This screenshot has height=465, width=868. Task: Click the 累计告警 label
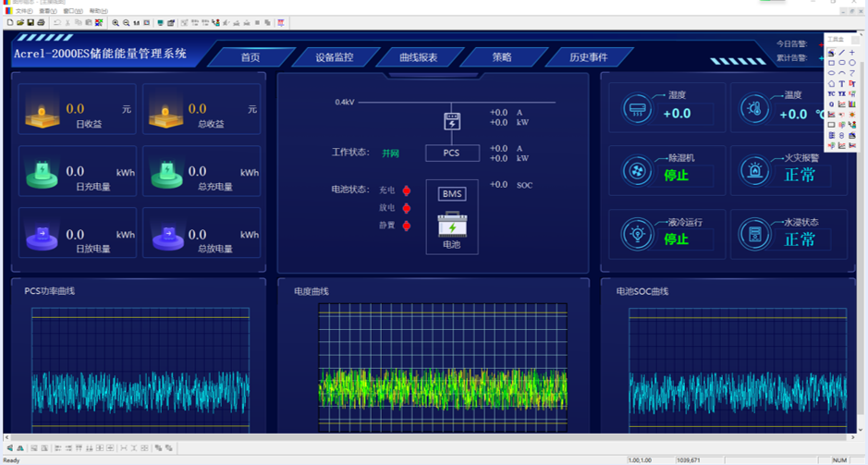tap(791, 57)
